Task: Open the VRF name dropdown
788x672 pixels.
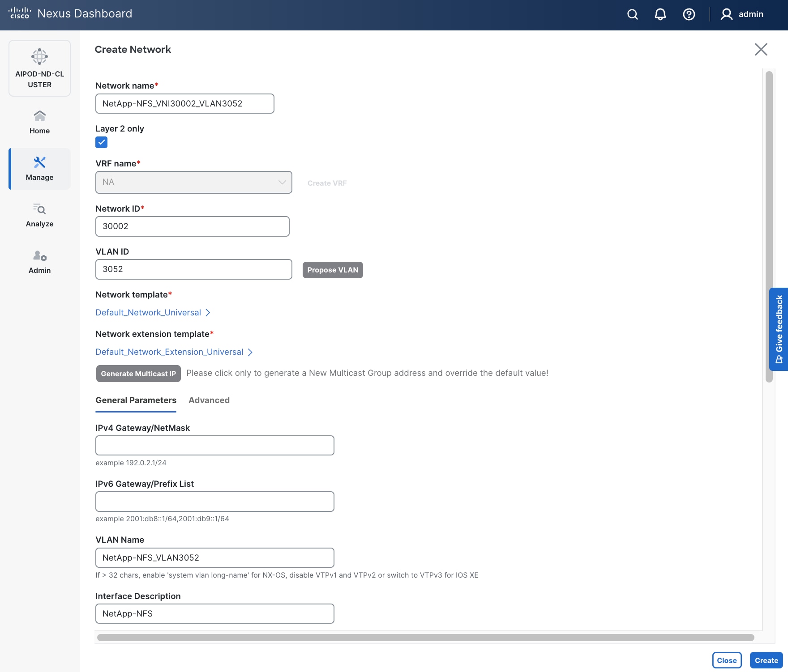Action: point(193,182)
